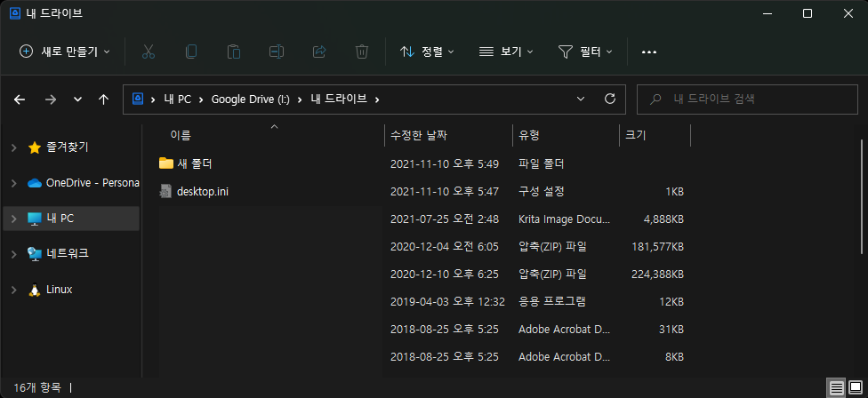Click the search magnifier icon

click(655, 99)
